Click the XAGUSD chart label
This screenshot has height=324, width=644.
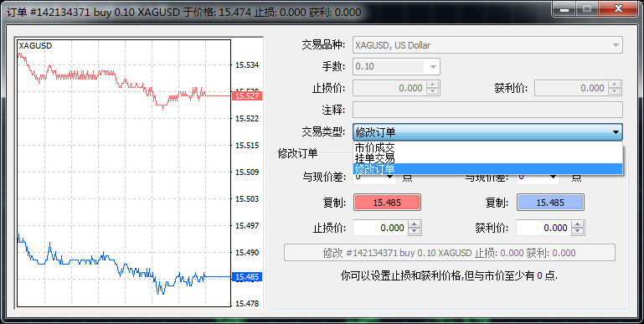[x=35, y=46]
